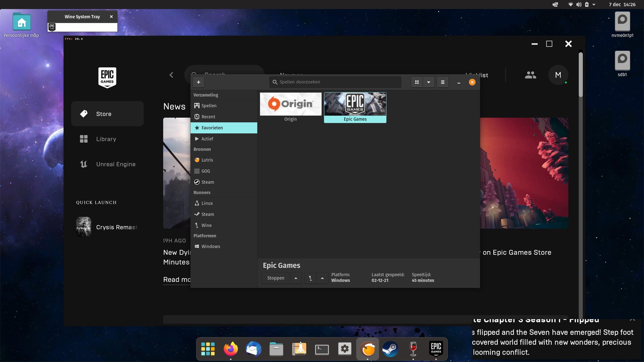Select Actief from the sidebar
Viewport: 644px width, 362px height.
(x=207, y=139)
